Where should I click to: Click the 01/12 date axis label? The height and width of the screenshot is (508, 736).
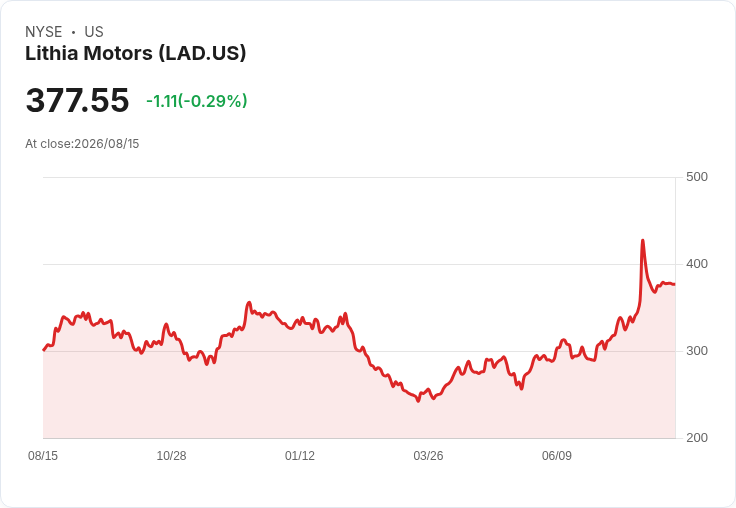pyautogui.click(x=300, y=455)
